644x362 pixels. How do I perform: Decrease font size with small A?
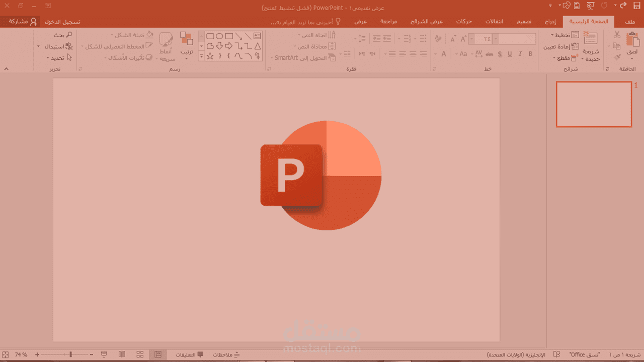point(452,39)
